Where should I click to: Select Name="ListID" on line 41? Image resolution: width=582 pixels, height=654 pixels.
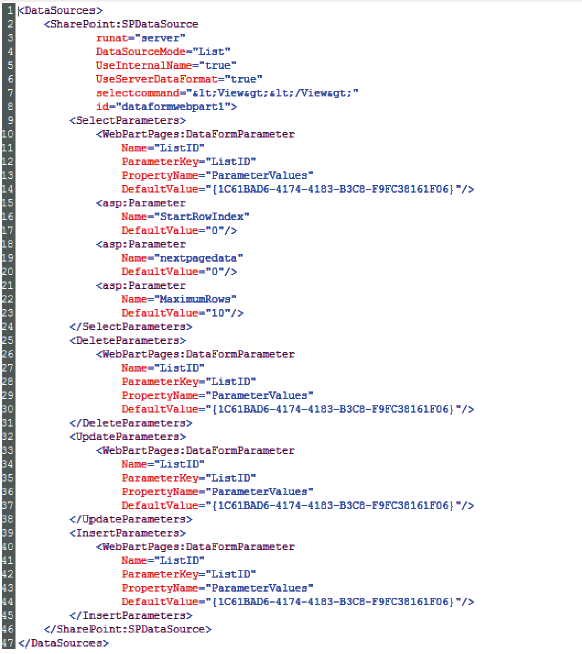click(x=163, y=561)
